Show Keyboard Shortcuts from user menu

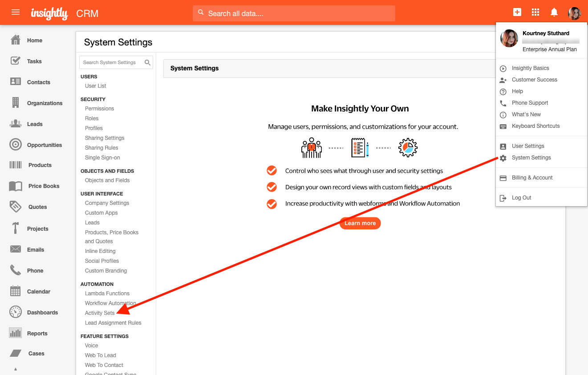coord(535,126)
